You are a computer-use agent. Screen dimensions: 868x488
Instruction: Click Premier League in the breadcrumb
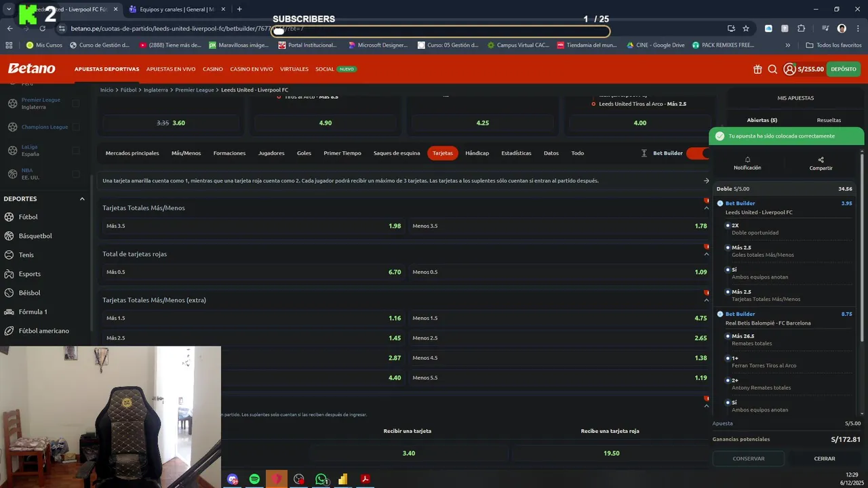pos(194,90)
